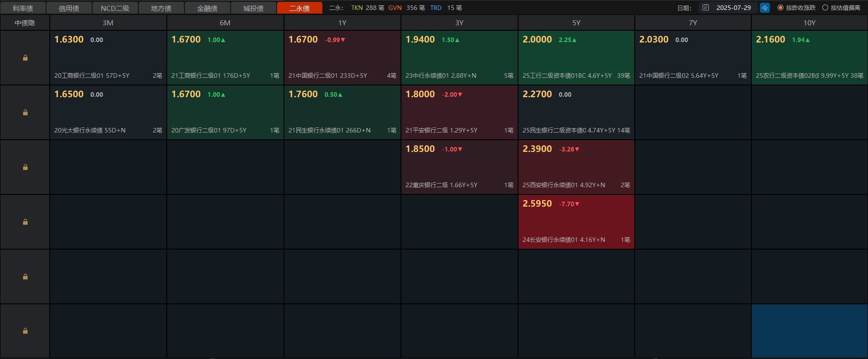The height and width of the screenshot is (359, 868).
Task: Select the 21平安银行二级 1.29Y+5Y cell
Action: coord(459,112)
